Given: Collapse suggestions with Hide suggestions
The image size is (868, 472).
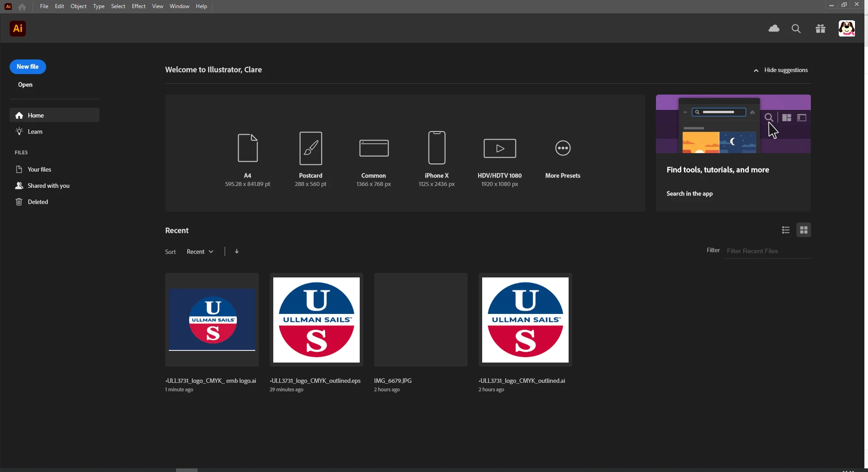Looking at the screenshot, I should [781, 70].
